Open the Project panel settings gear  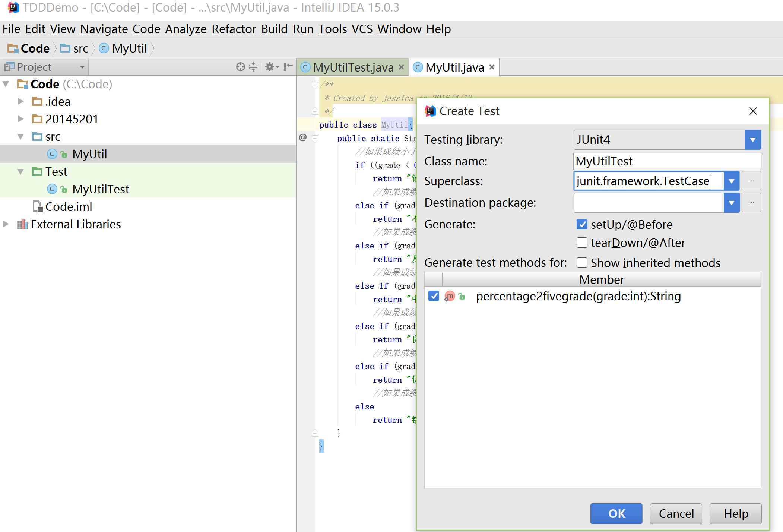click(272, 67)
